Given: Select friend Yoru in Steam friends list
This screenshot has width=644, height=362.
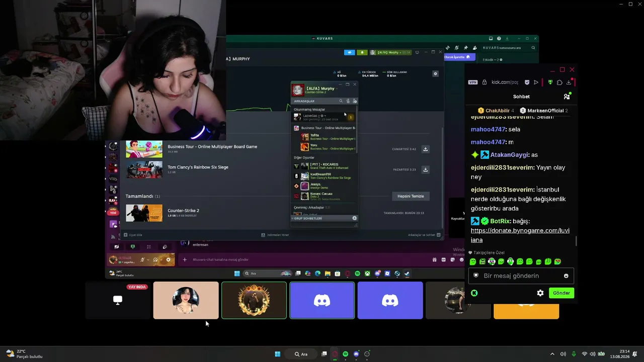Looking at the screenshot, I should click(x=328, y=147).
